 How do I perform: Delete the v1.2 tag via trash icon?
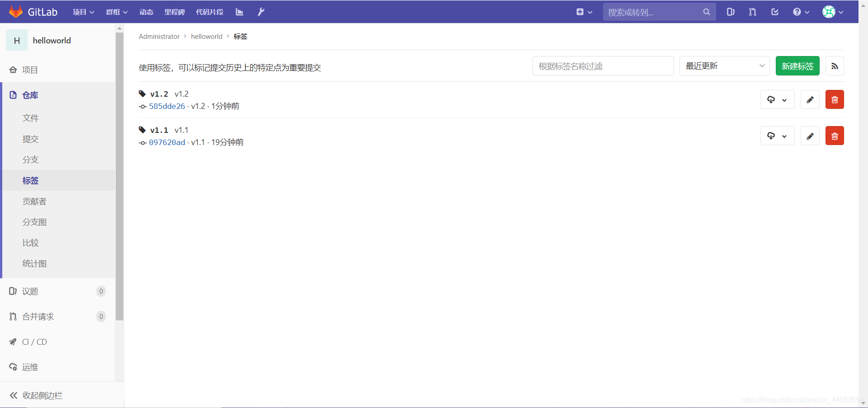834,99
